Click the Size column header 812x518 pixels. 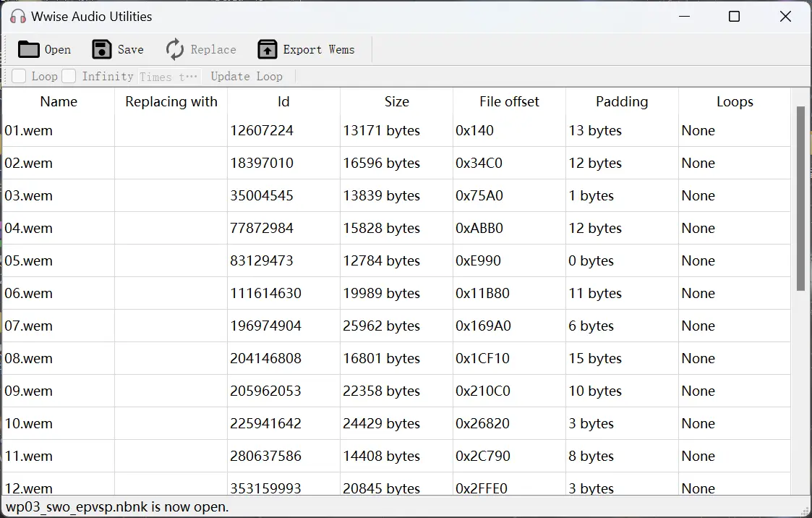[396, 102]
